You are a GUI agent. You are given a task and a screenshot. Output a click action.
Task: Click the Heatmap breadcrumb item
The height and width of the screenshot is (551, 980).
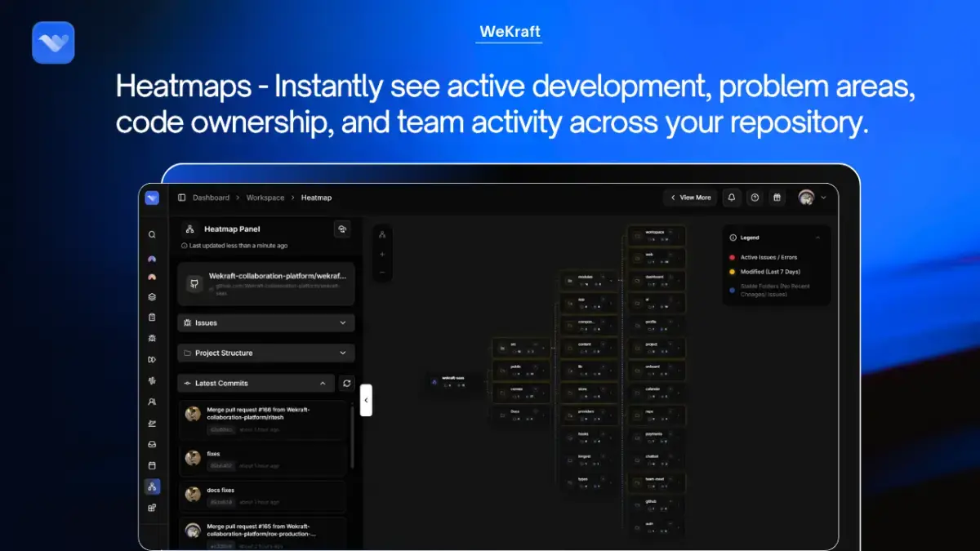tap(316, 198)
